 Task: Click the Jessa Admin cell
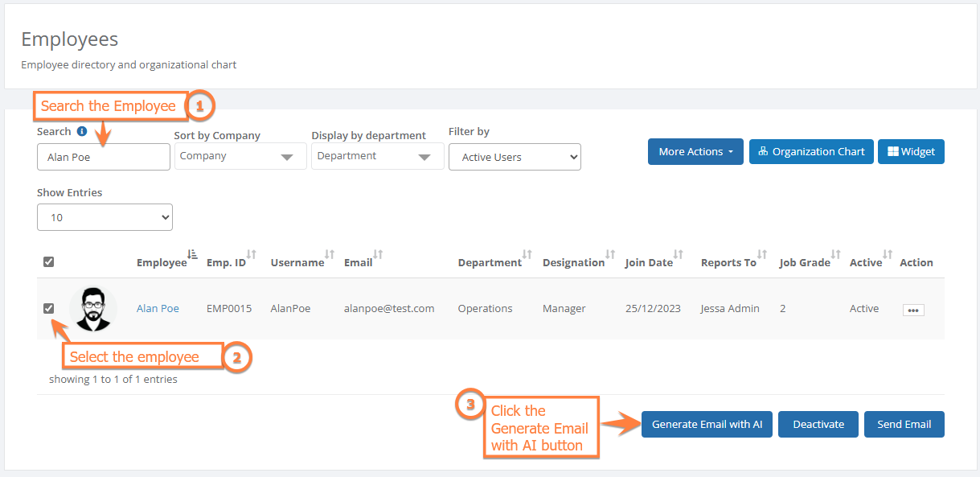[x=730, y=308]
